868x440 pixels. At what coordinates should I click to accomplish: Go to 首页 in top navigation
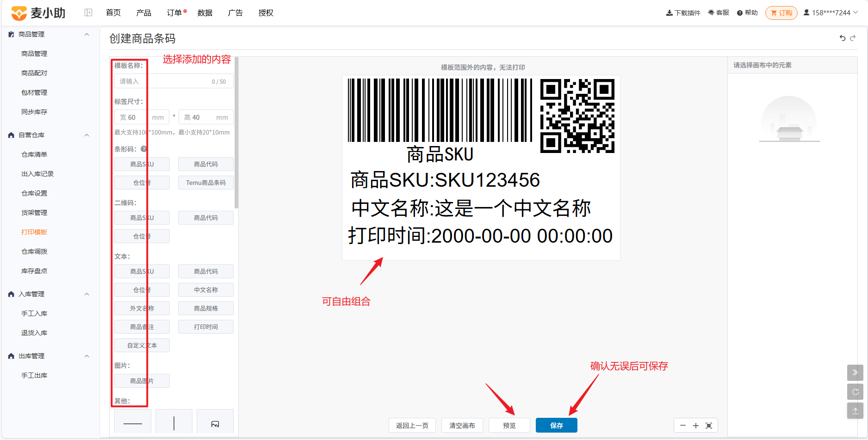113,13
